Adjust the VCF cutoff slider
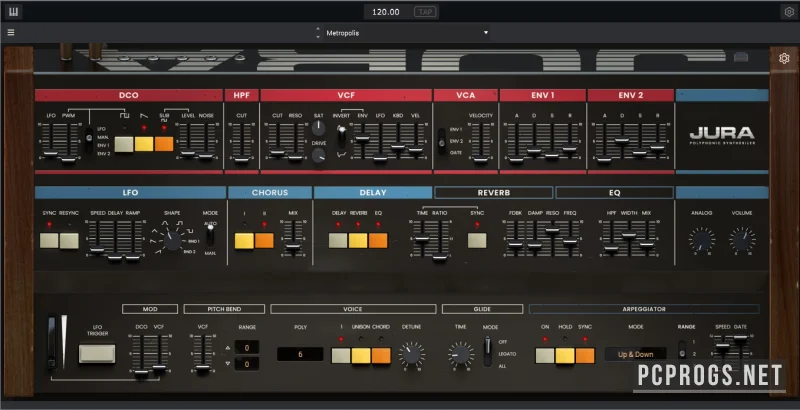 (x=277, y=152)
